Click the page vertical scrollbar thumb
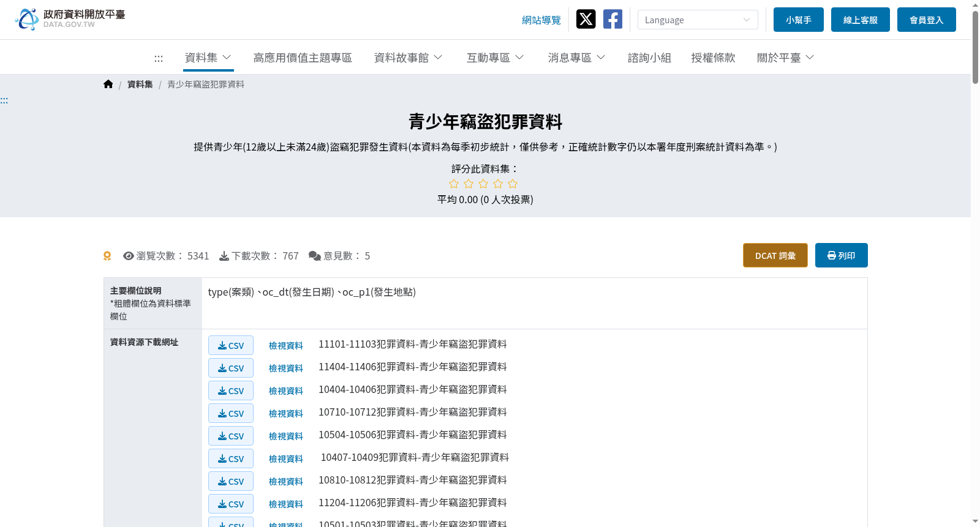The image size is (980, 527). point(975,47)
